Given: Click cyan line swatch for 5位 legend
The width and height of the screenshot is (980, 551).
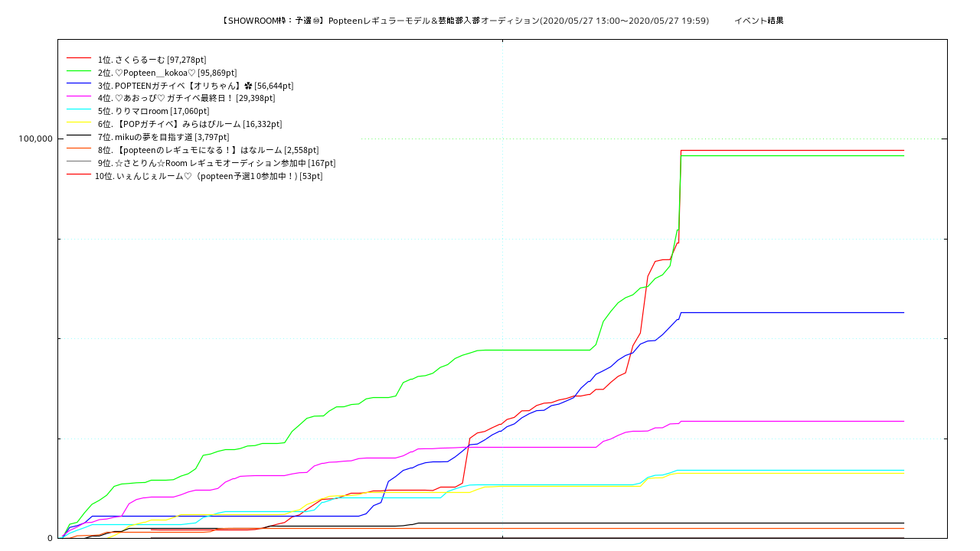Looking at the screenshot, I should coord(79,109).
